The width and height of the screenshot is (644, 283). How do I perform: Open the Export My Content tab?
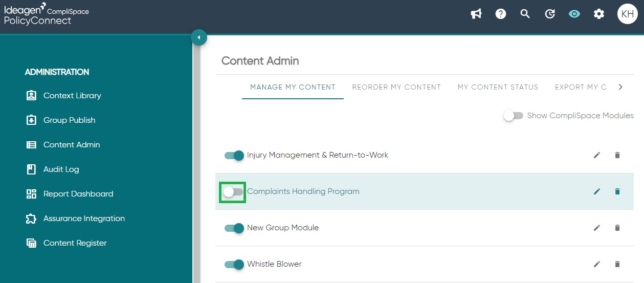581,87
